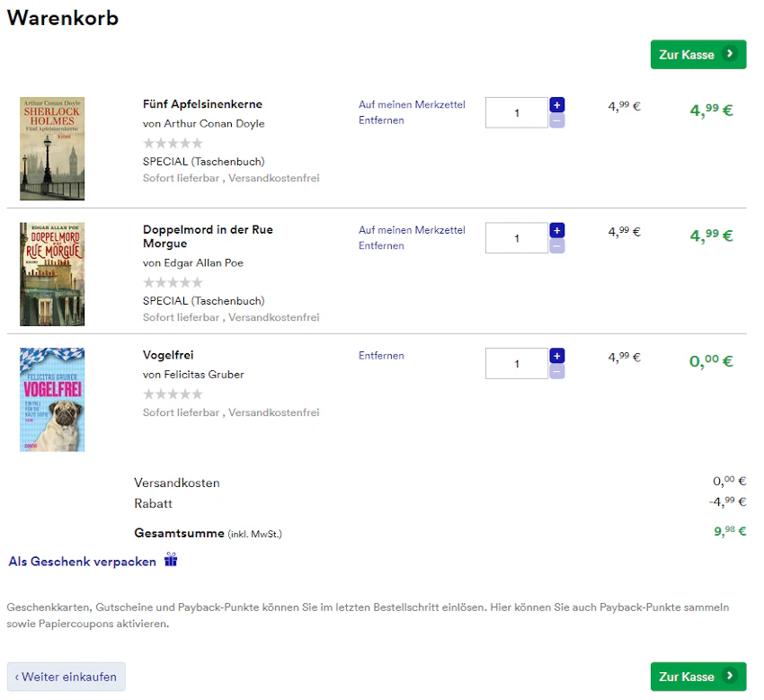Remove Fünf Apfelsinenkerne from cart
The image size is (764, 700).
click(x=381, y=120)
